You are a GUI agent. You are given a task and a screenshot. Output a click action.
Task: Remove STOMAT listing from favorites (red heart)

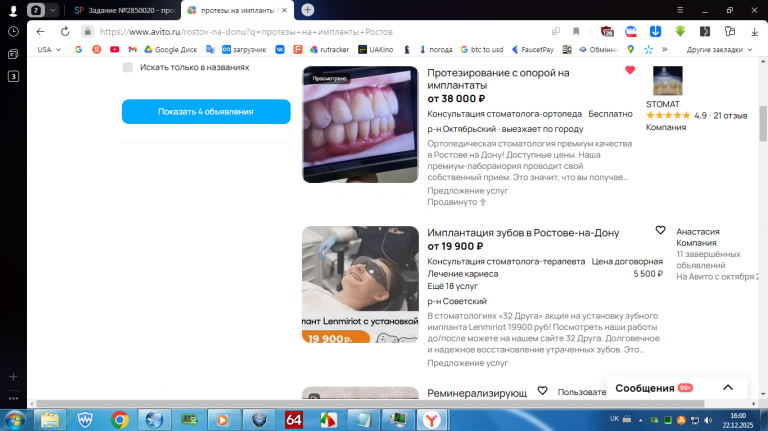pyautogui.click(x=630, y=70)
